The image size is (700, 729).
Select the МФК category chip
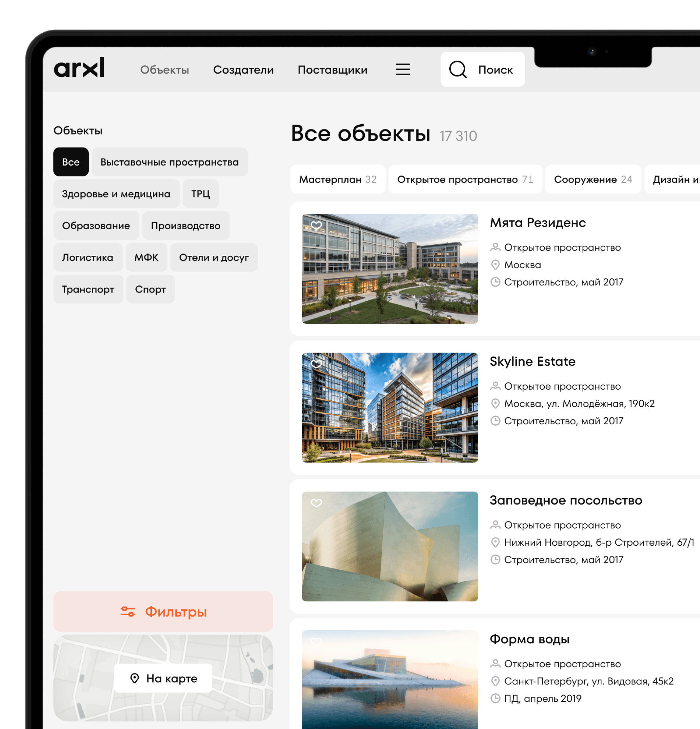click(146, 257)
